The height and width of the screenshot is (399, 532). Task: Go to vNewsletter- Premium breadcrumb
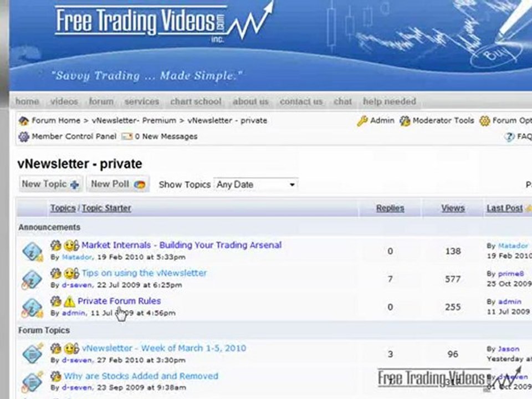[134, 121]
